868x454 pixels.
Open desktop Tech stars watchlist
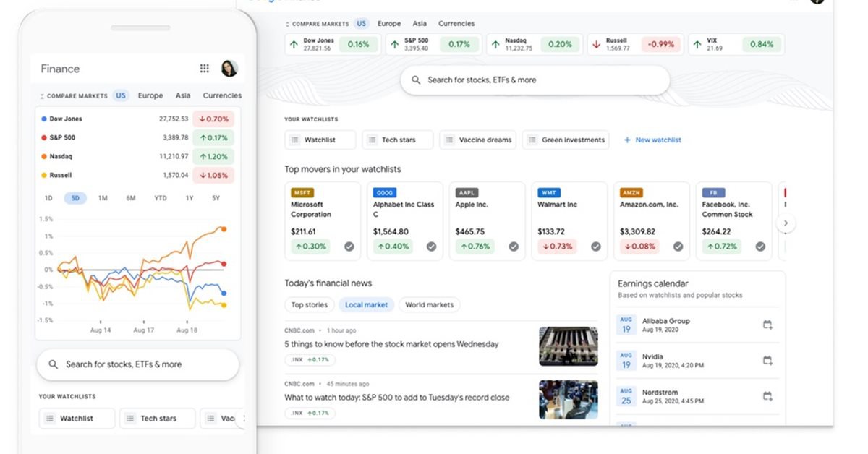[398, 140]
